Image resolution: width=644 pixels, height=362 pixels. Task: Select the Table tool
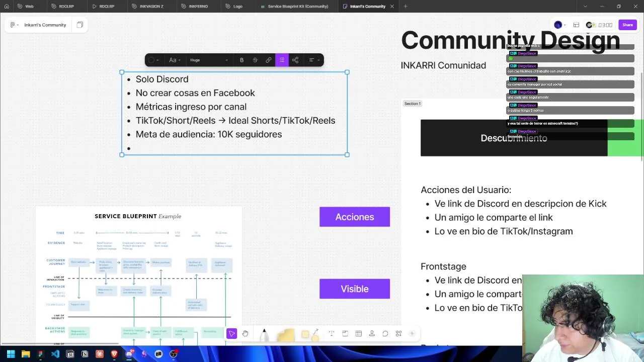[358, 333]
